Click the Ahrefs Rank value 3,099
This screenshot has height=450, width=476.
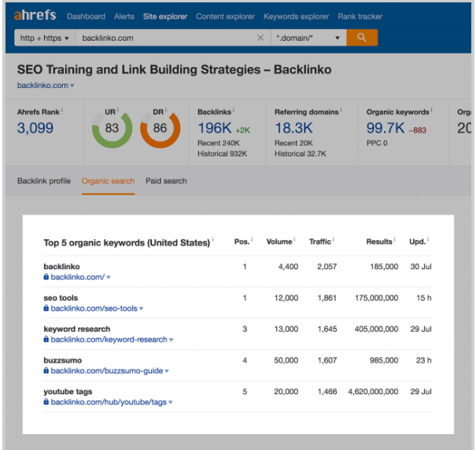point(35,127)
